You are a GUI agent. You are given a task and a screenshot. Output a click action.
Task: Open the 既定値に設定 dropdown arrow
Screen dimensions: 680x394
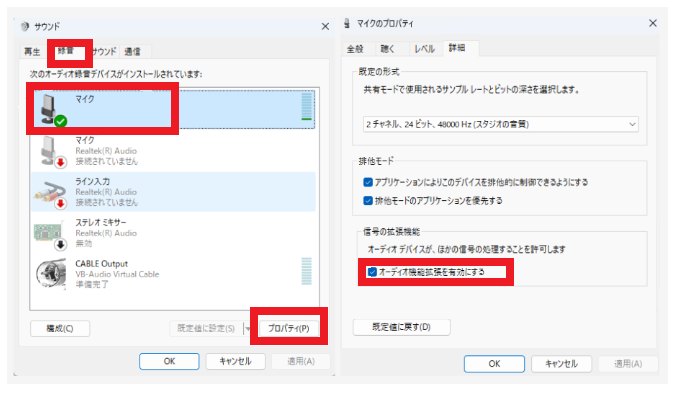[248, 329]
